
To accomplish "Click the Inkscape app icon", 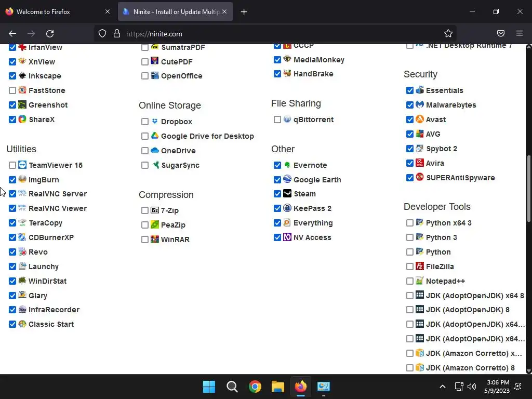I will [x=22, y=76].
